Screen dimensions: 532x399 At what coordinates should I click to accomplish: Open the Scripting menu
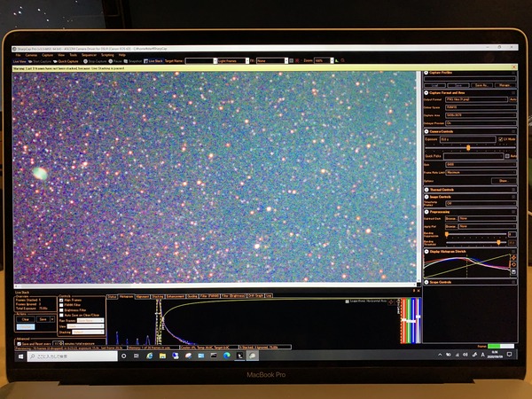[107, 55]
